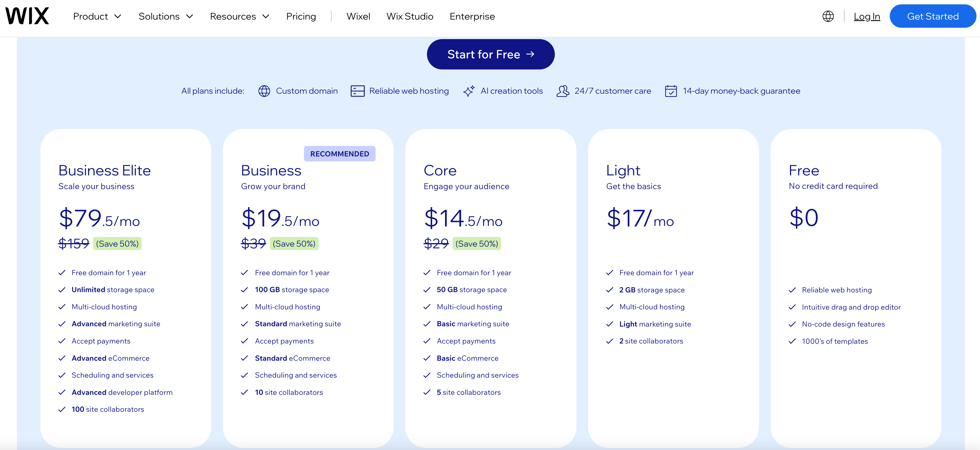Click the $19.5/mo price
This screenshot has height=450, width=980.
click(x=280, y=218)
